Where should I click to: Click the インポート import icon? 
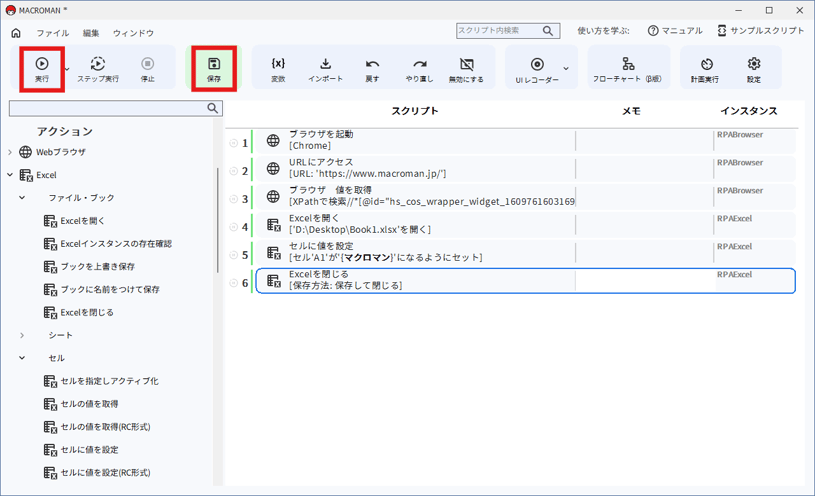325,63
